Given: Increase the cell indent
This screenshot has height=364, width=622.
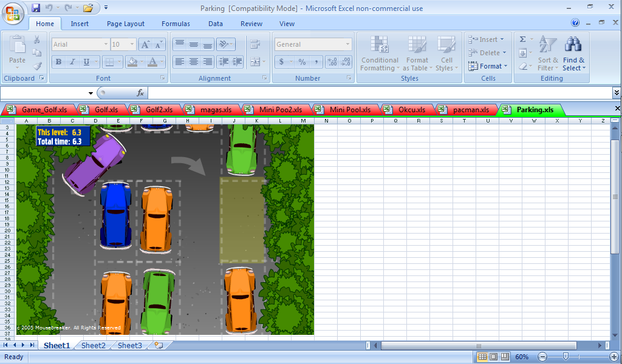Looking at the screenshot, I should [238, 61].
